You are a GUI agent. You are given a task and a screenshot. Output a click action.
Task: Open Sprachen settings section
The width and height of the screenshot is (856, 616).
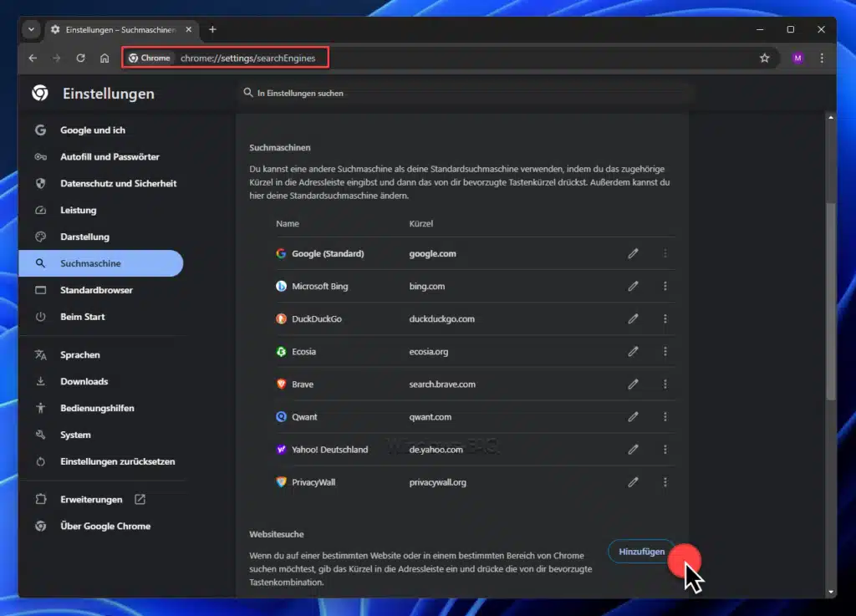79,354
